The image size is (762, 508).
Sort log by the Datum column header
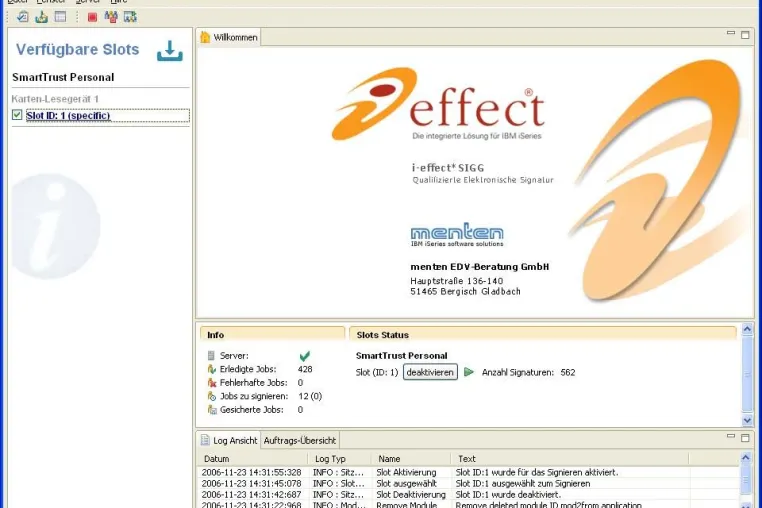click(253, 458)
